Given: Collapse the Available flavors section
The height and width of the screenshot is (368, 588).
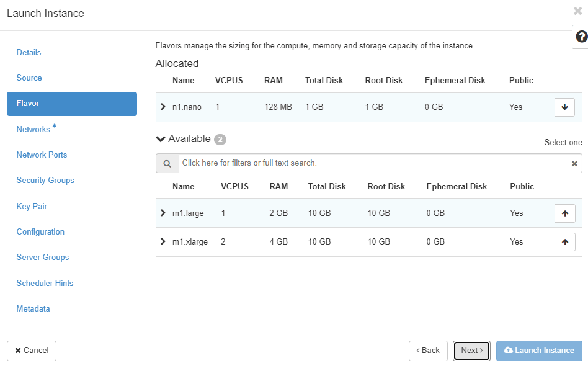Looking at the screenshot, I should tap(161, 139).
